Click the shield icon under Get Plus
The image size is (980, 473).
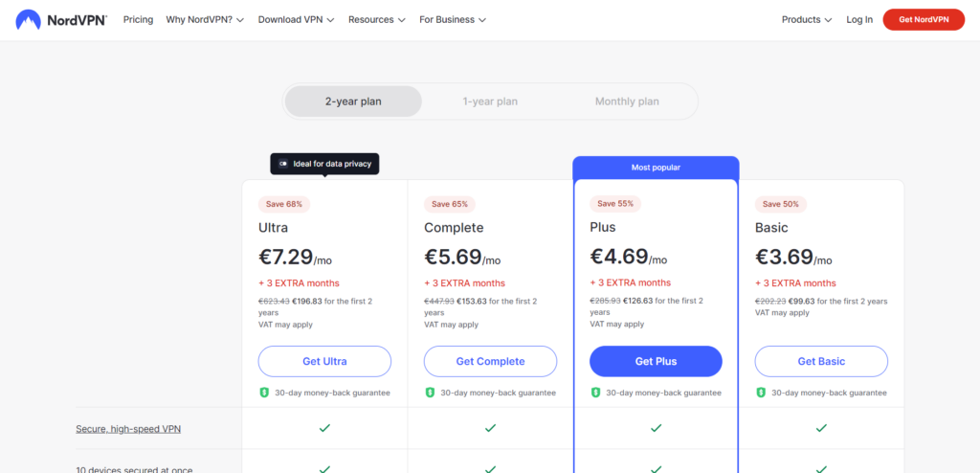click(595, 393)
